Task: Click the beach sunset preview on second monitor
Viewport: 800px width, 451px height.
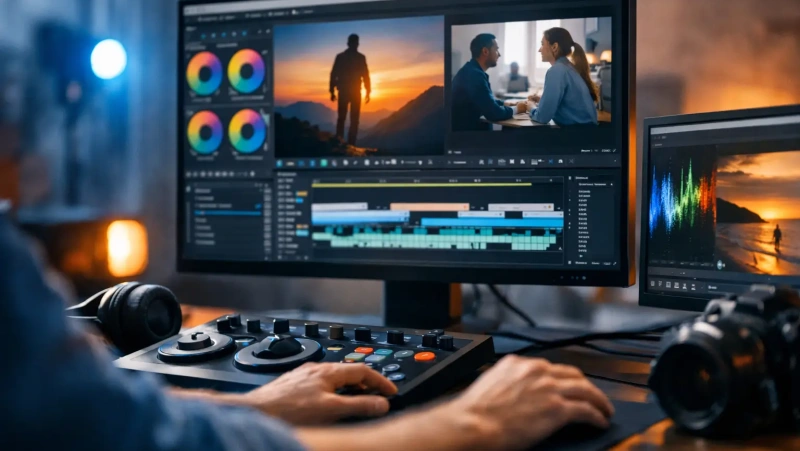Action: pos(758,213)
